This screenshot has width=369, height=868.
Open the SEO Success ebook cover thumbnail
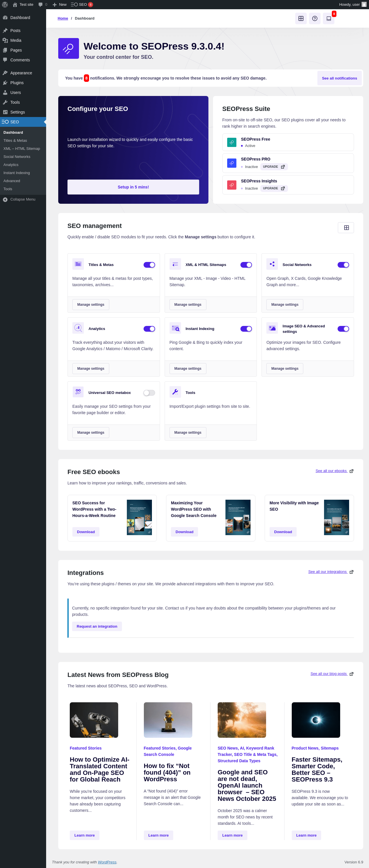point(139,518)
